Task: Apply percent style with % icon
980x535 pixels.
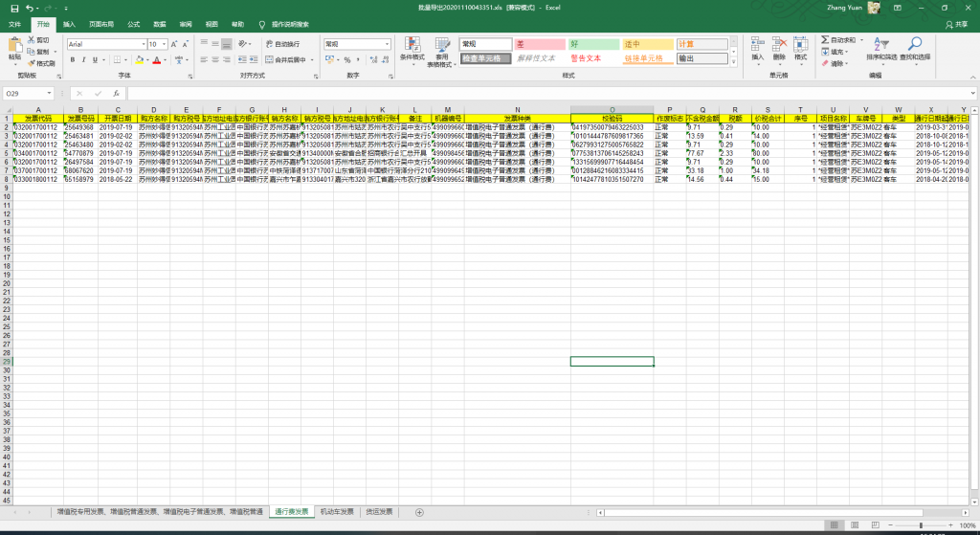Action: [347, 60]
